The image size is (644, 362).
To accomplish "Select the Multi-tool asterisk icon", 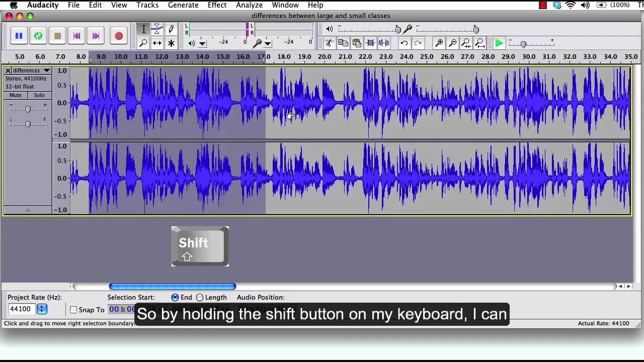I will (171, 43).
